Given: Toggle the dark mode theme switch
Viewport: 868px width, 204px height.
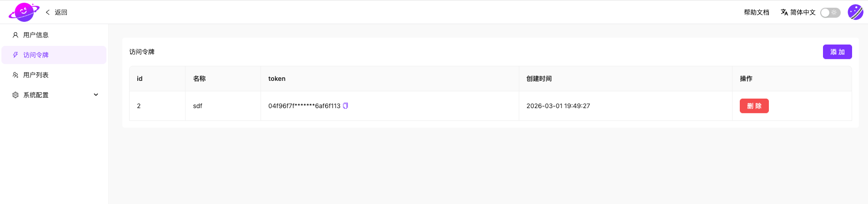Looking at the screenshot, I should coord(830,13).
